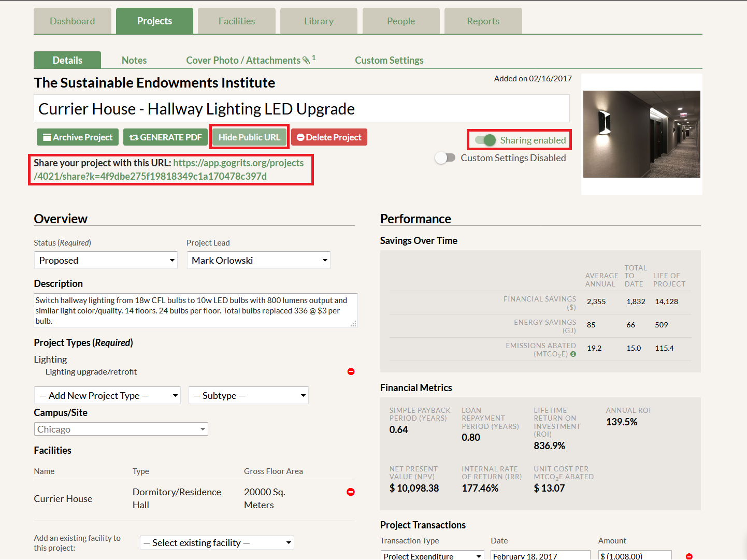This screenshot has width=747, height=560.
Task: Open the public share URL link
Action: pos(169,169)
